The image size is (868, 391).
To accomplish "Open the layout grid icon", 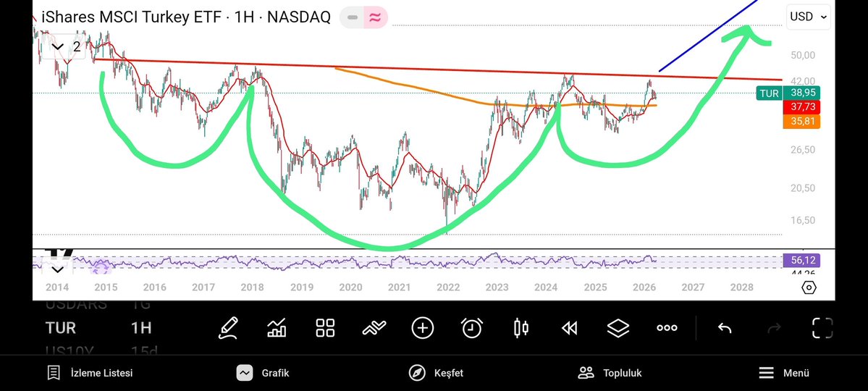I will click(325, 328).
